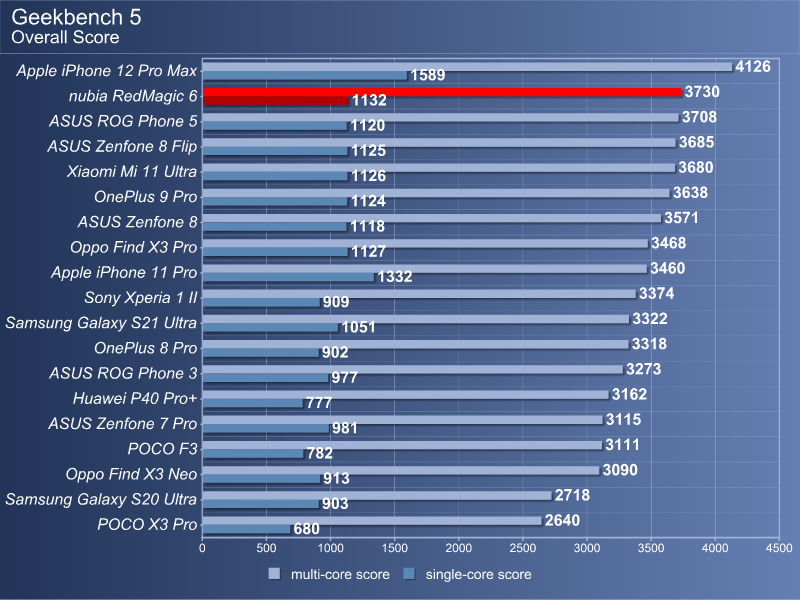
Task: Select the POCO F3 label
Action: click(x=162, y=449)
